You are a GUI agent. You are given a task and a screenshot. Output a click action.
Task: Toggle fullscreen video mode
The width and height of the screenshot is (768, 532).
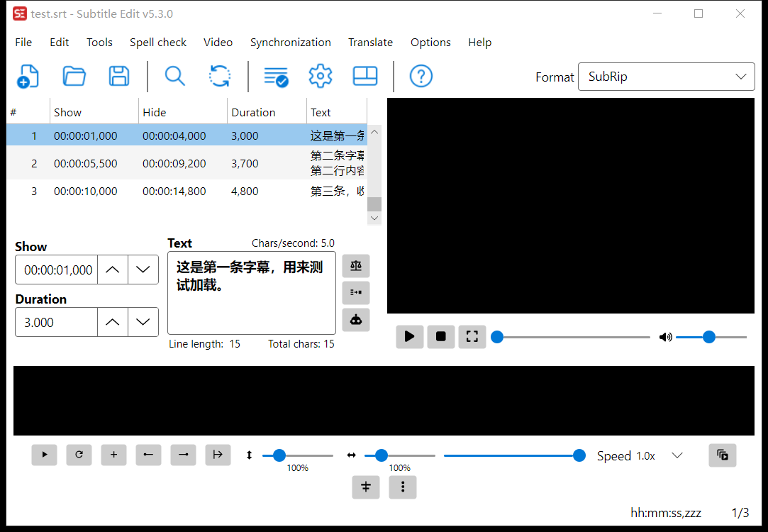[x=472, y=336]
